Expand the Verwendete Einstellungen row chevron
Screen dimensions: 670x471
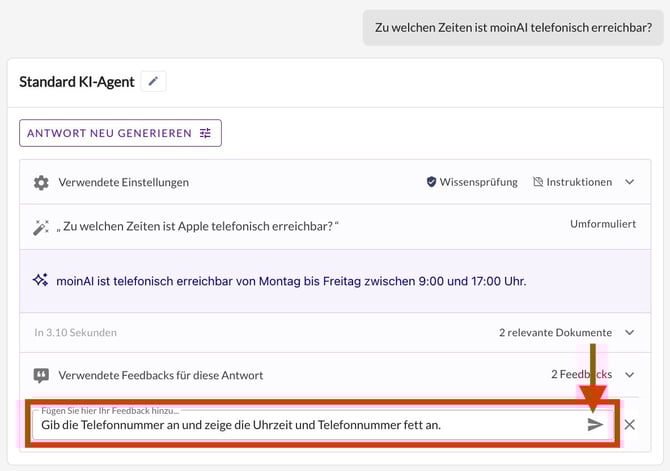click(630, 183)
